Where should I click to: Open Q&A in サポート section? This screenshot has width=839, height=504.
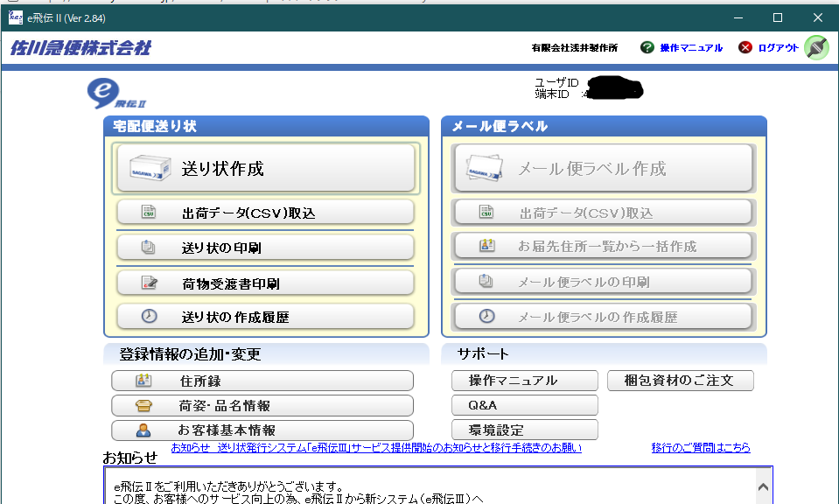pos(525,405)
